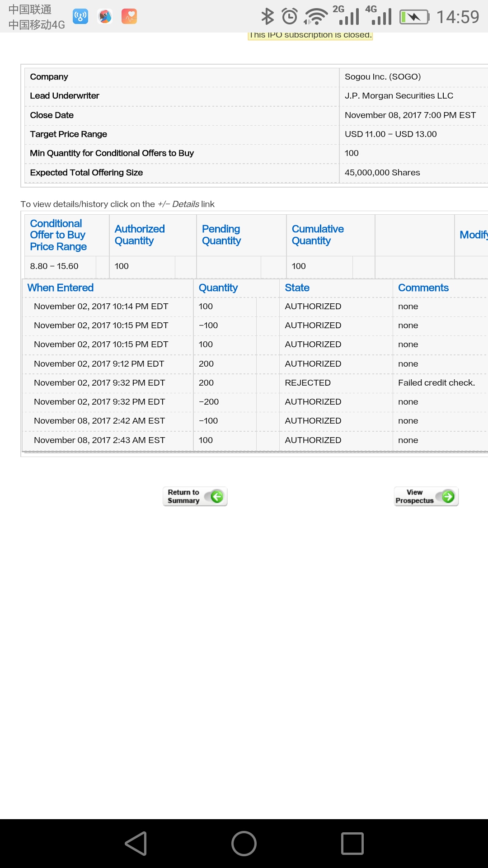This screenshot has width=488, height=868.
Task: Select the November 08, 2017 2:42 AM EST entry
Action: coord(99,421)
